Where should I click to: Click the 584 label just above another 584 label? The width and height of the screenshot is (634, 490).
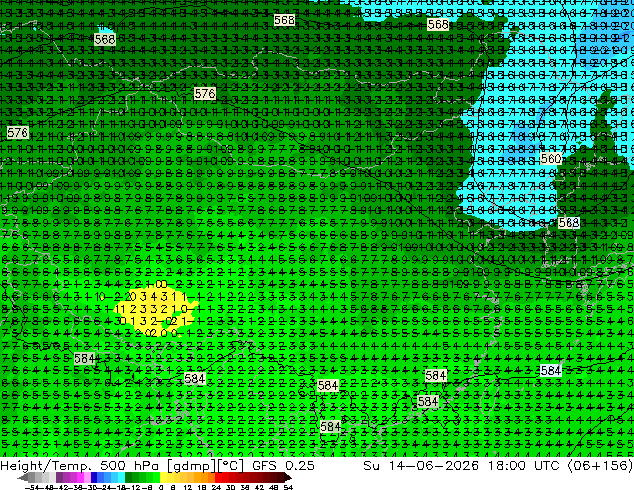[x=435, y=376]
